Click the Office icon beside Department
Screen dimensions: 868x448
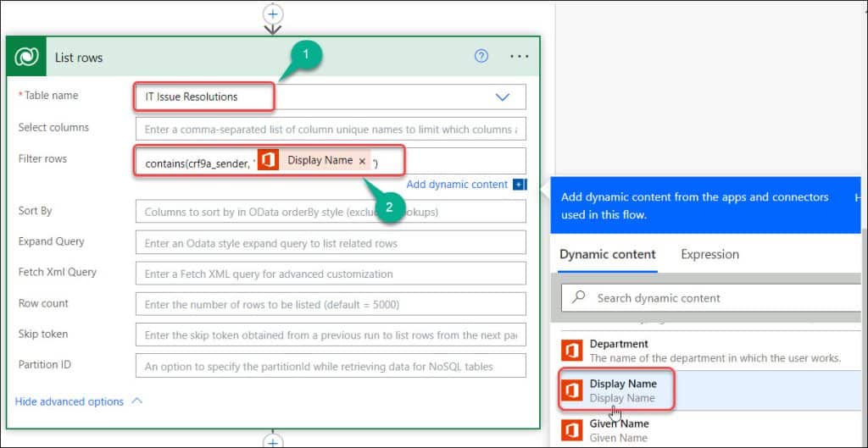572,351
